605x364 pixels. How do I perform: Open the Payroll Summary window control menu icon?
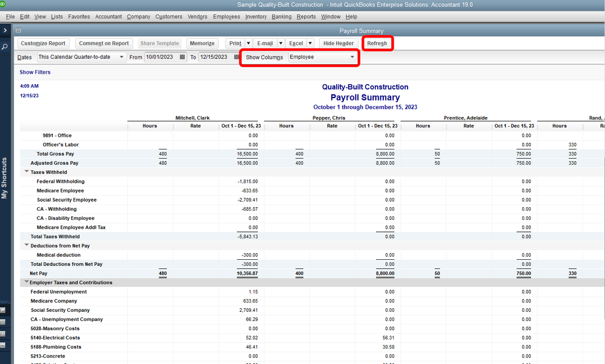tap(18, 30)
